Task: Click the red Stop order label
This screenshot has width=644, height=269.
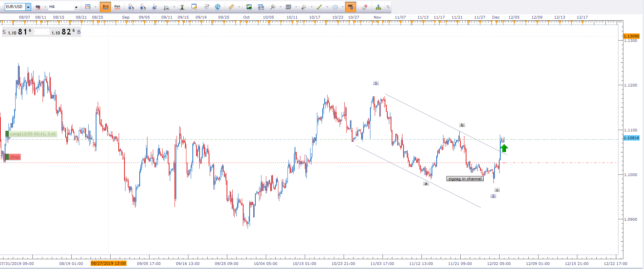Action: click(15, 157)
